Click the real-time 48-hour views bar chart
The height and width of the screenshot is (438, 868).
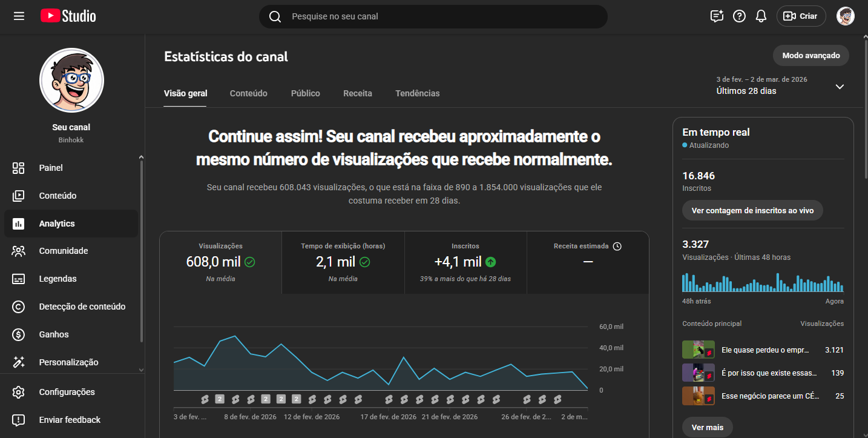click(763, 282)
